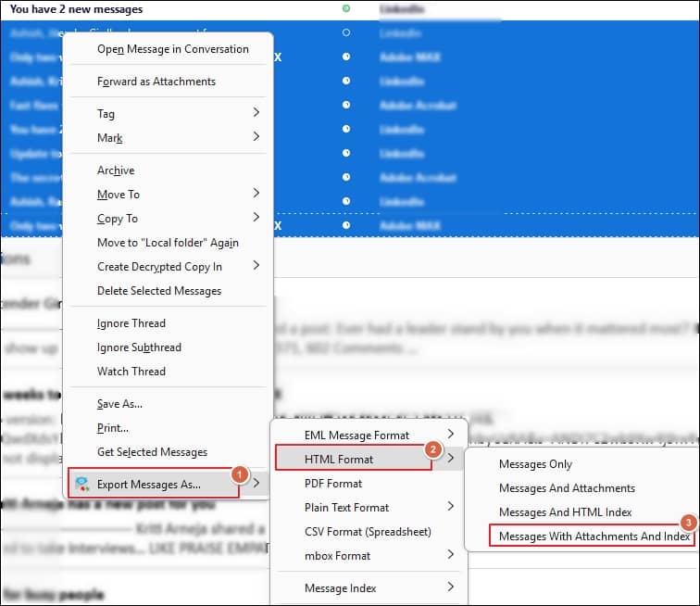Image resolution: width=700 pixels, height=606 pixels.
Task: Click Print... menu entry
Action: pos(113,428)
